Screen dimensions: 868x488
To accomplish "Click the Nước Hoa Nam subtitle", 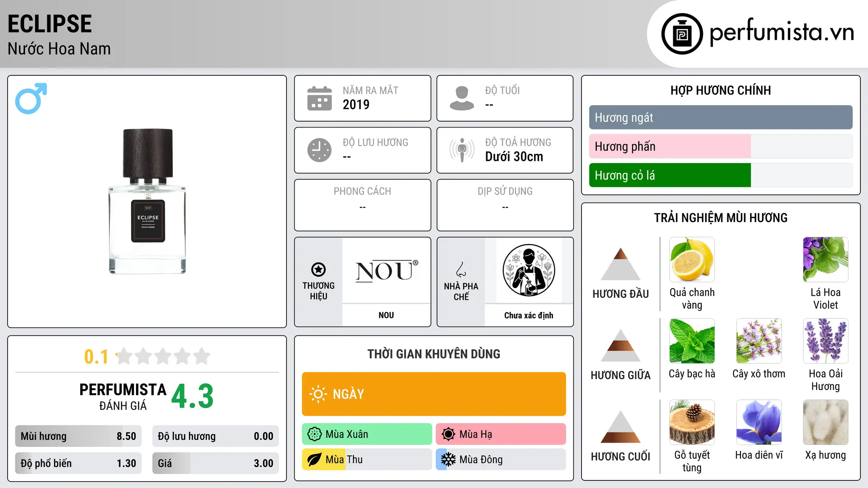I will pos(59,49).
